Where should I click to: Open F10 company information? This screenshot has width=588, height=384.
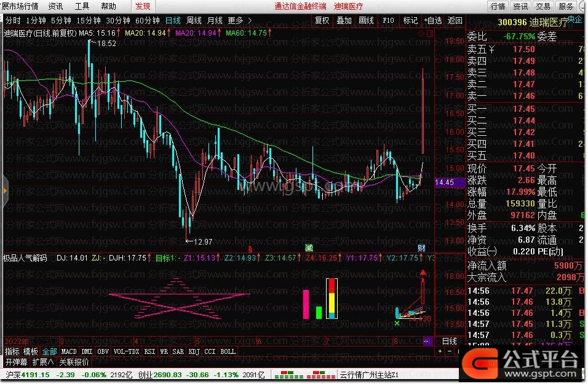[x=388, y=20]
